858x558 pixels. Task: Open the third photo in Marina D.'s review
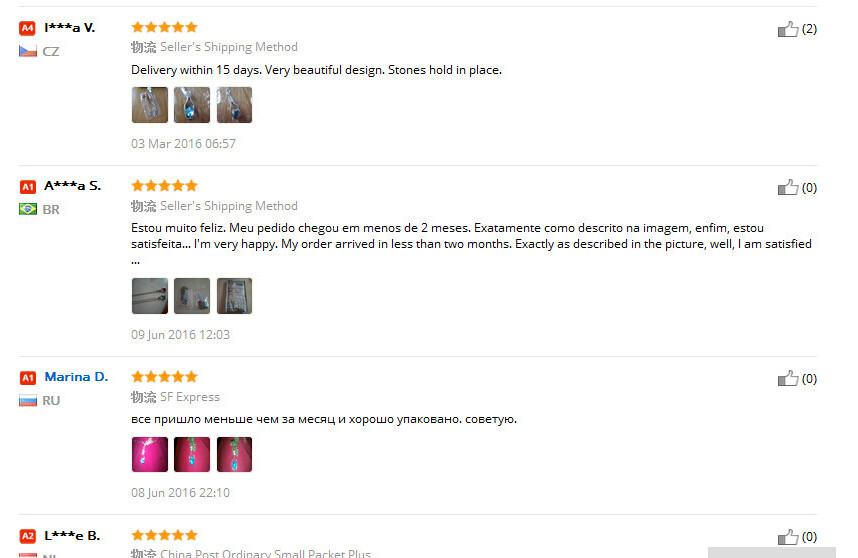[234, 454]
